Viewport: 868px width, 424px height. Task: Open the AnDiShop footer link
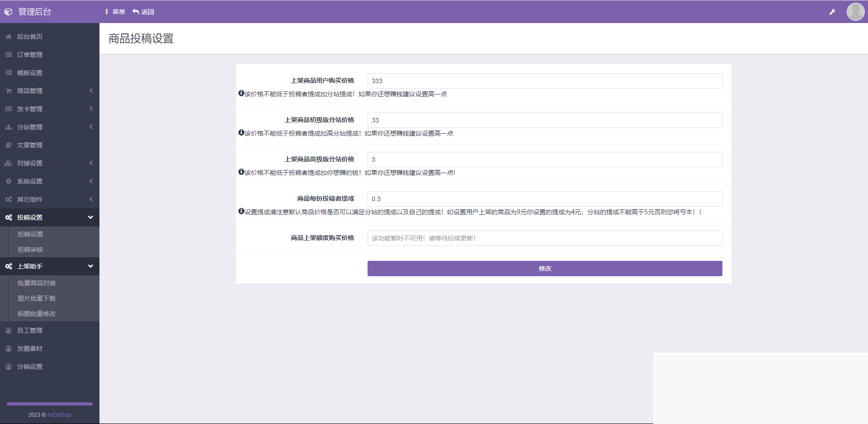coord(59,415)
